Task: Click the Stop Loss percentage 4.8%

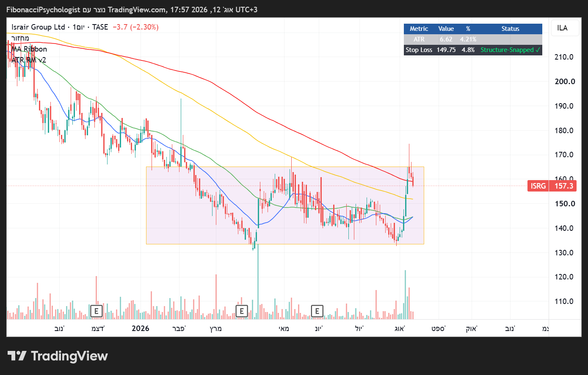Action: point(468,50)
